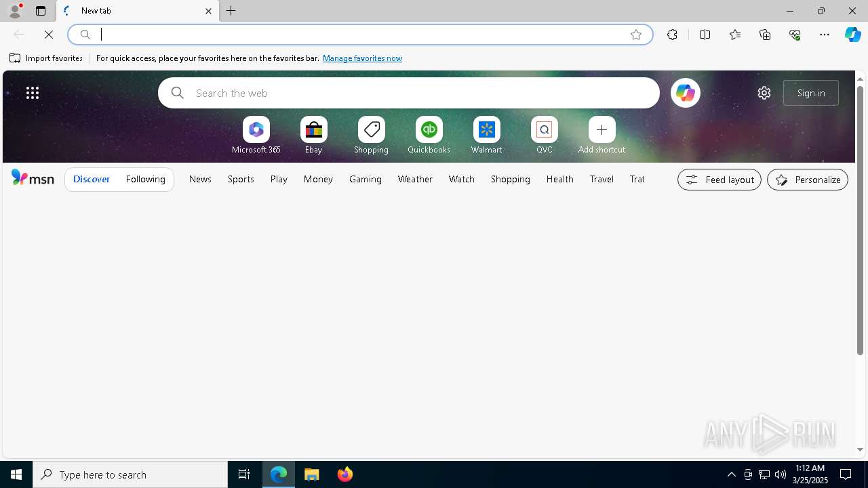Open the Watch category
The image size is (868, 488).
click(462, 179)
